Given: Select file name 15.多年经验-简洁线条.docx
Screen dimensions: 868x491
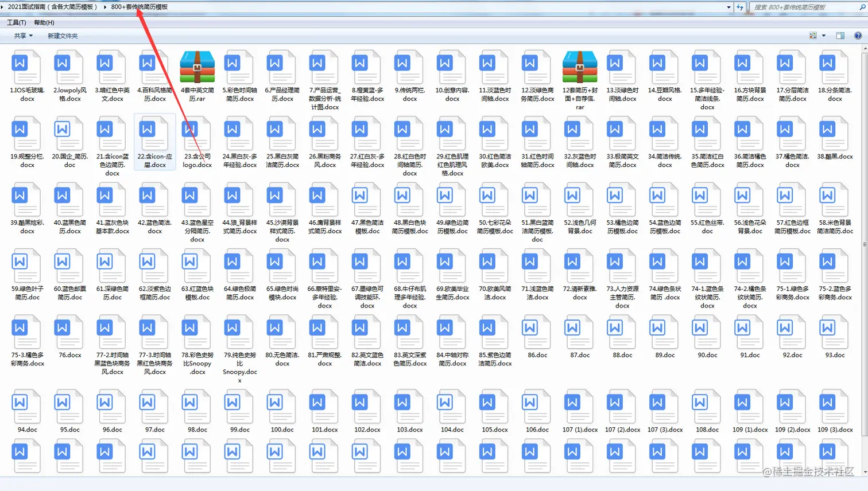Looking at the screenshot, I should (707, 99).
